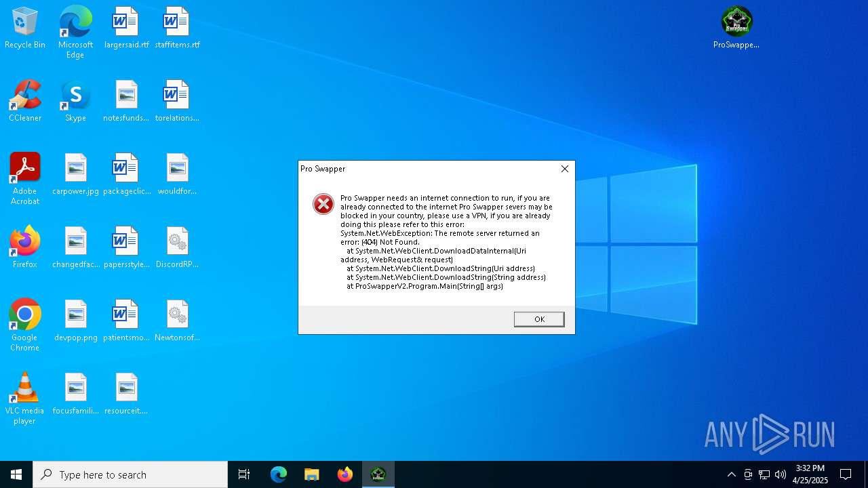Open the Windows Start menu
This screenshot has width=868, height=488.
16,474
